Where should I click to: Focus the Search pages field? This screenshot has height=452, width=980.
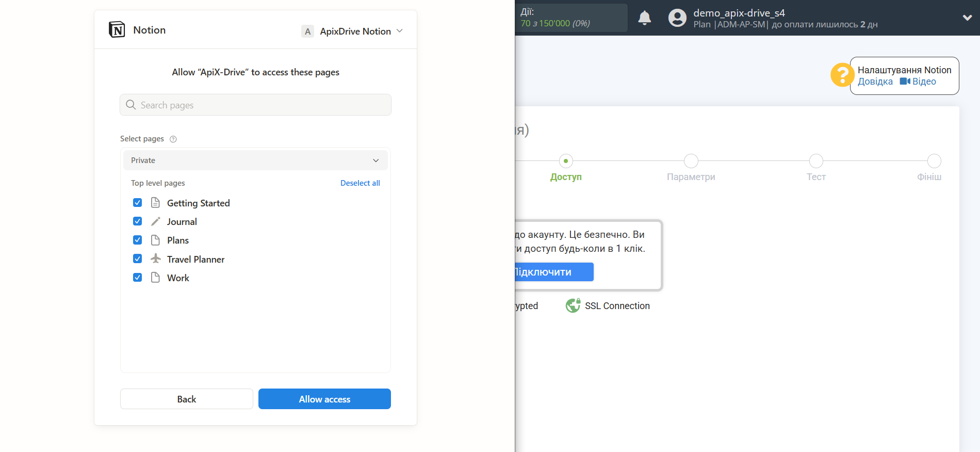(x=255, y=105)
